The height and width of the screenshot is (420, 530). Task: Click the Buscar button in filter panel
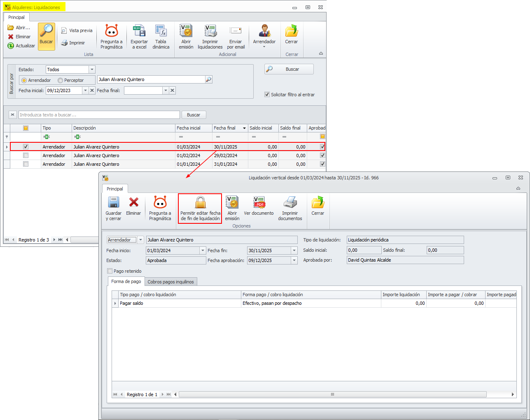click(x=289, y=69)
